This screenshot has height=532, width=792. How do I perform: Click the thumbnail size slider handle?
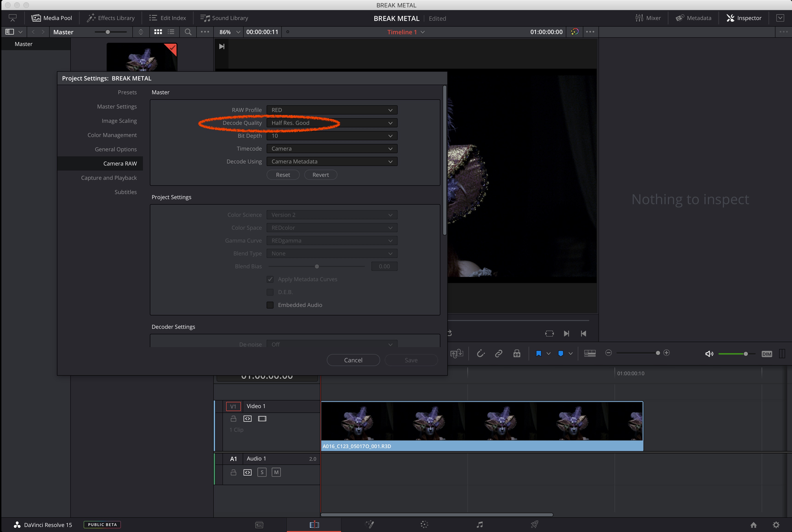[x=108, y=32]
